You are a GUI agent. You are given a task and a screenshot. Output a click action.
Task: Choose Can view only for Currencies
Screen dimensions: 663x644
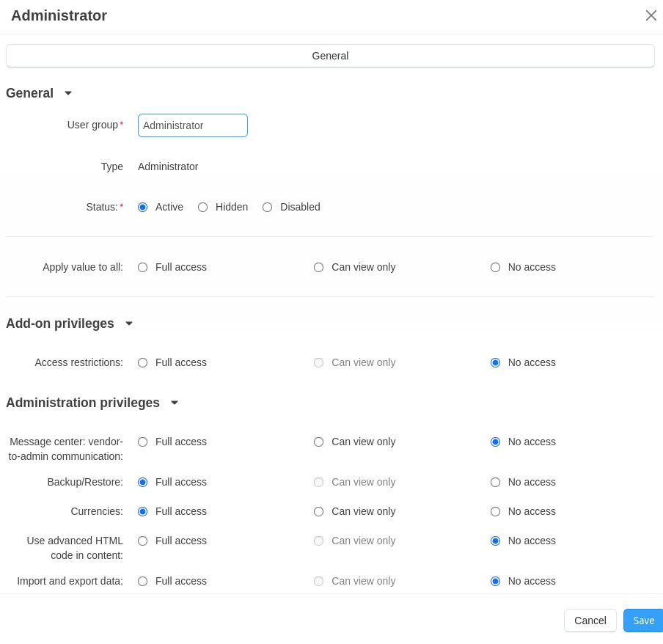318,512
